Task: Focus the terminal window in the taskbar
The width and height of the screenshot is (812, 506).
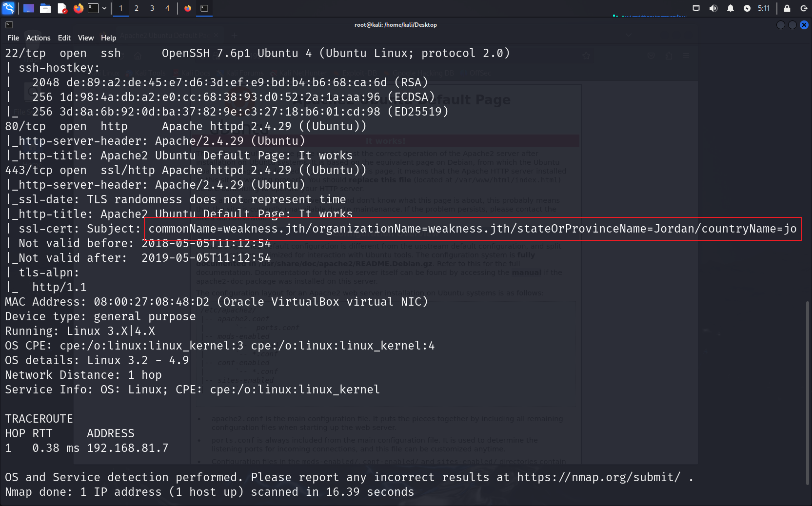Action: pos(204,8)
